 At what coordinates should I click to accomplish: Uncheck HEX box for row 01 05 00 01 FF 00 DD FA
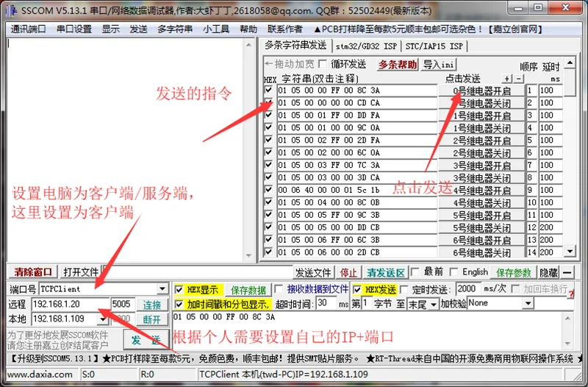(x=268, y=115)
